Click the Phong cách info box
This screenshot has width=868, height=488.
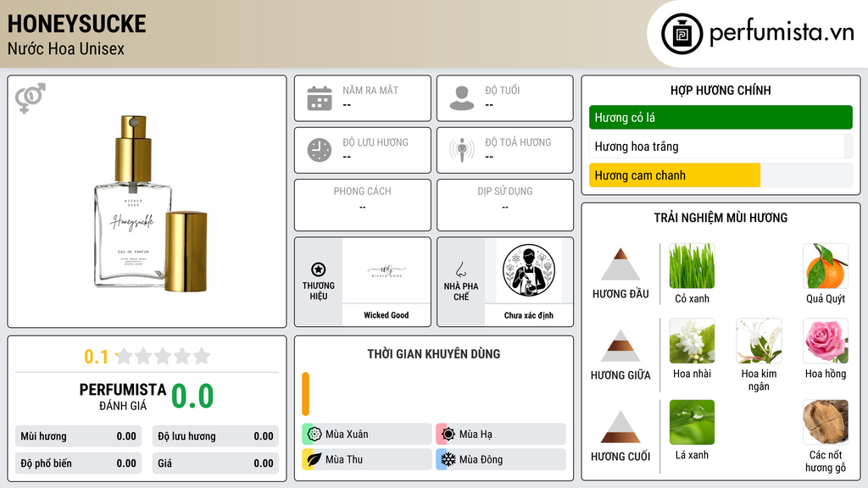363,205
